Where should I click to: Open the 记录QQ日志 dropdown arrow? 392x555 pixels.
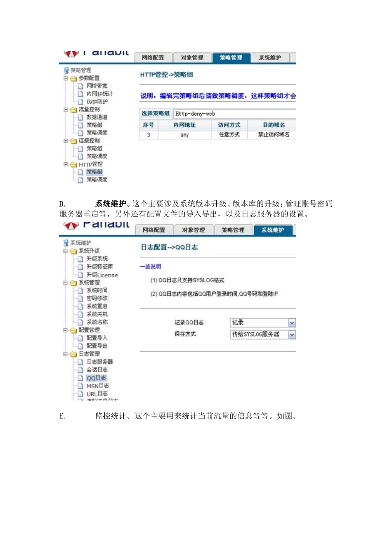click(x=292, y=323)
